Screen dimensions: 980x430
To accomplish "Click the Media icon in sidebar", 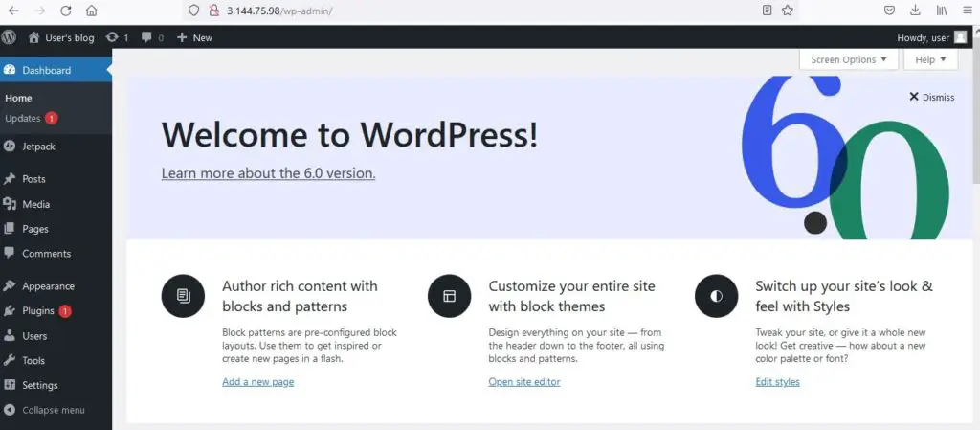I will pos(10,204).
